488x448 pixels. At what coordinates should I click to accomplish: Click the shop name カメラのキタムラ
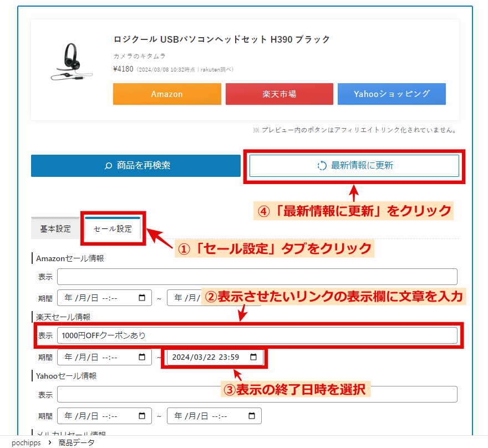click(x=139, y=56)
